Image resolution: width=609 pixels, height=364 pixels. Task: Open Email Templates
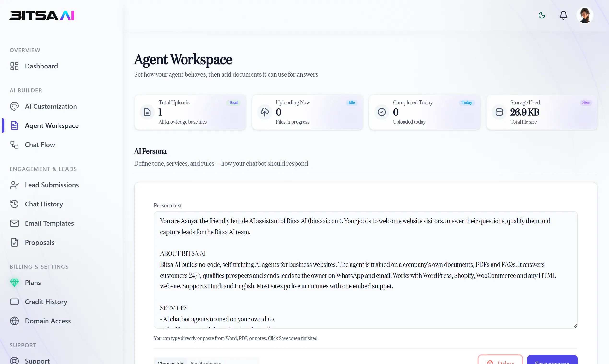(x=49, y=223)
